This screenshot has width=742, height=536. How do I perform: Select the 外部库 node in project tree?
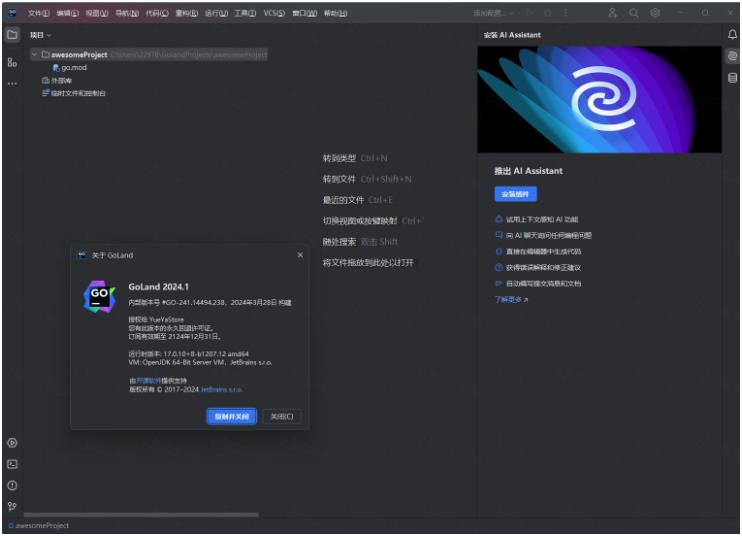click(x=57, y=80)
